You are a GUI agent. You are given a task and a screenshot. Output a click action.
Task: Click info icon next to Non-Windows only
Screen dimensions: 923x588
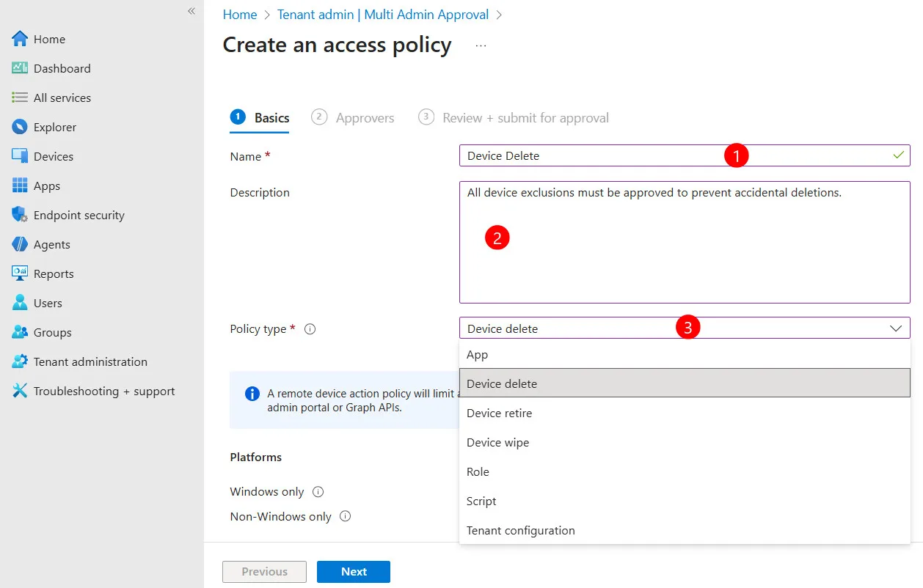click(x=346, y=516)
